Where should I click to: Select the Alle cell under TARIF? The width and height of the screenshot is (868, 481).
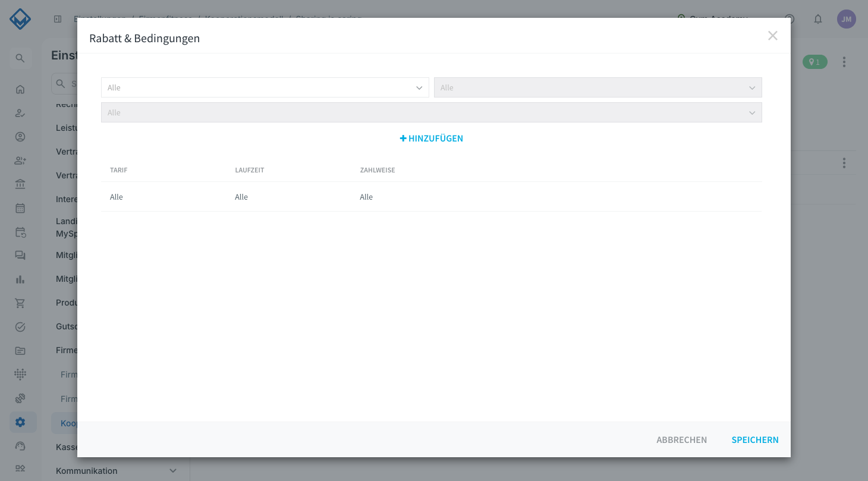[117, 197]
